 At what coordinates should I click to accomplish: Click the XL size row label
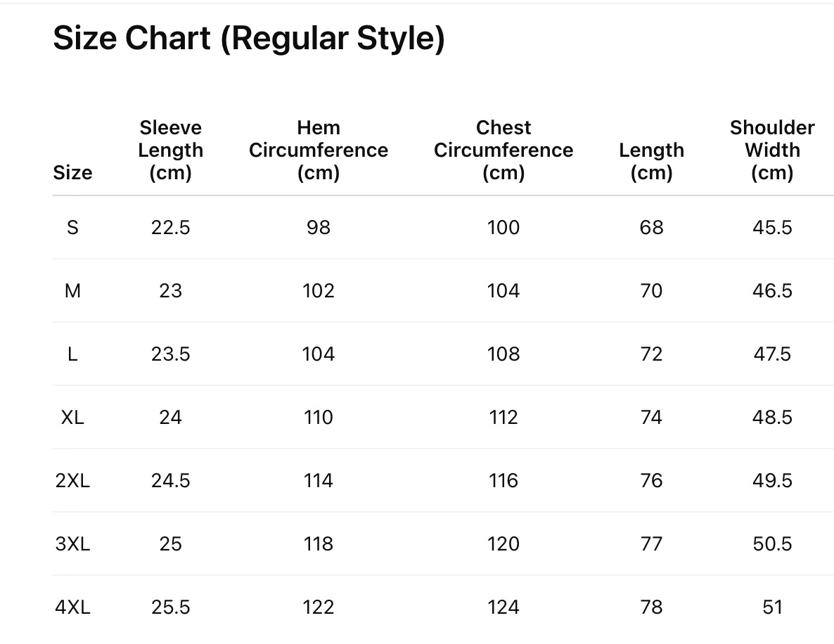click(x=72, y=417)
